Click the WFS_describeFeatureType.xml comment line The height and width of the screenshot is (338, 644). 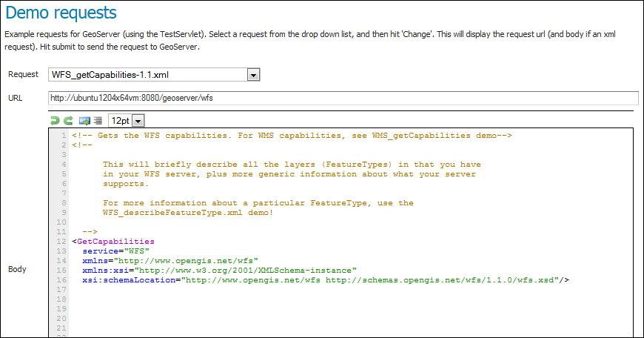click(188, 213)
